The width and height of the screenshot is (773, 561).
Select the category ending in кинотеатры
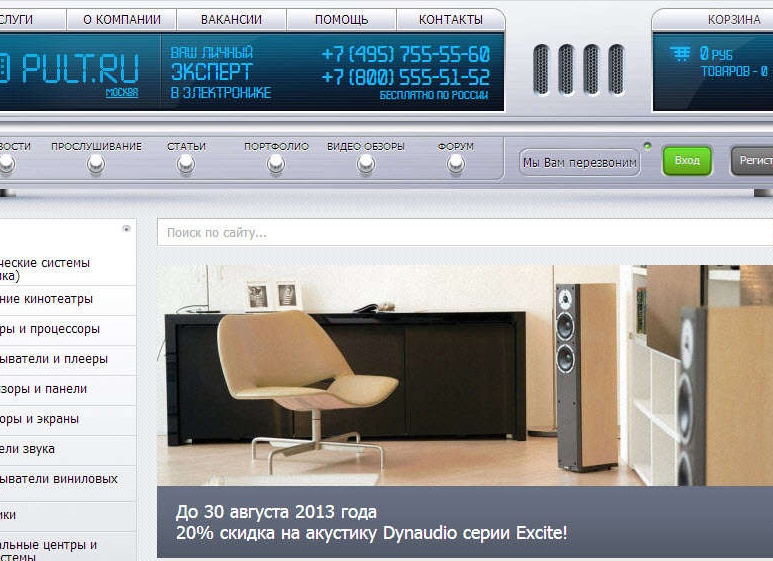60,299
